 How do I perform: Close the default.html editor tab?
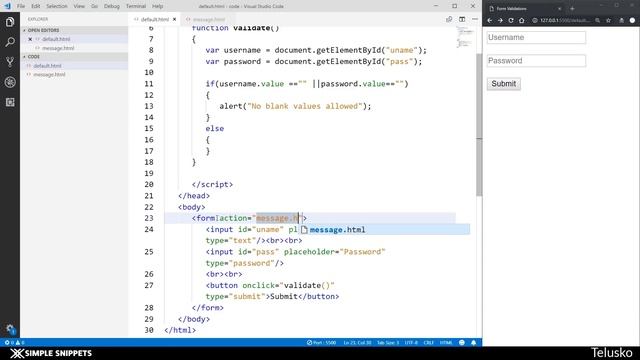(x=174, y=19)
